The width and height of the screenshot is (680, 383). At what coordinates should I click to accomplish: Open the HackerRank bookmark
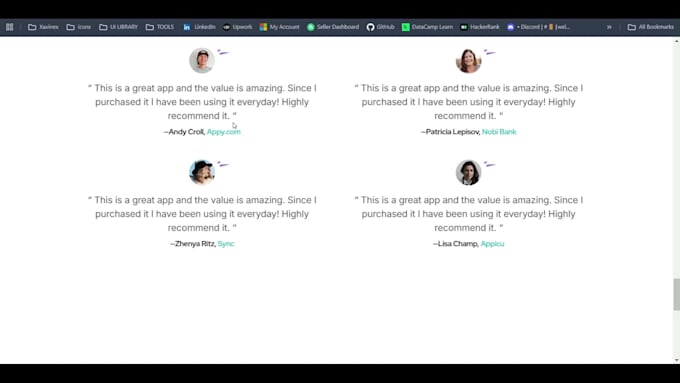coord(480,27)
